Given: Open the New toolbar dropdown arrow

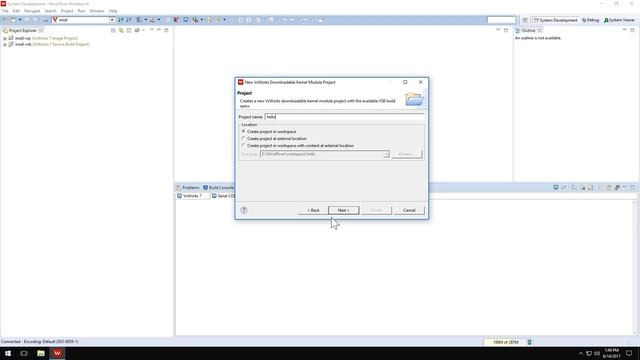Looking at the screenshot, I should click(x=20, y=20).
